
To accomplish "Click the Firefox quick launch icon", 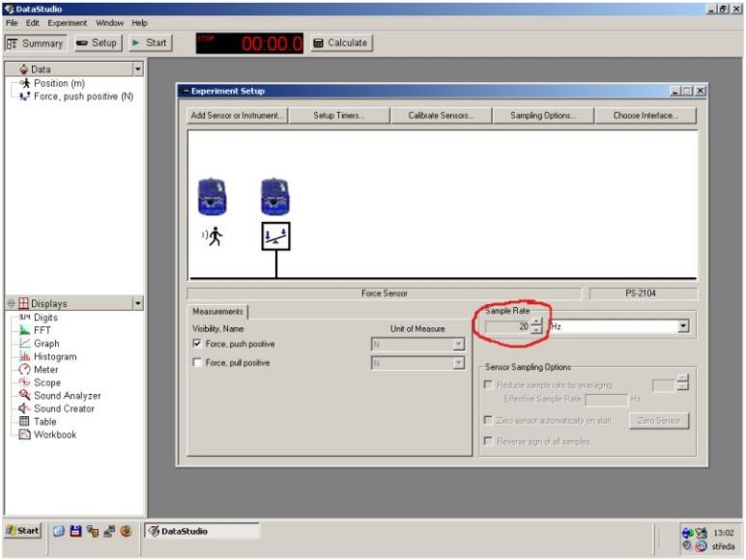I will [x=126, y=531].
